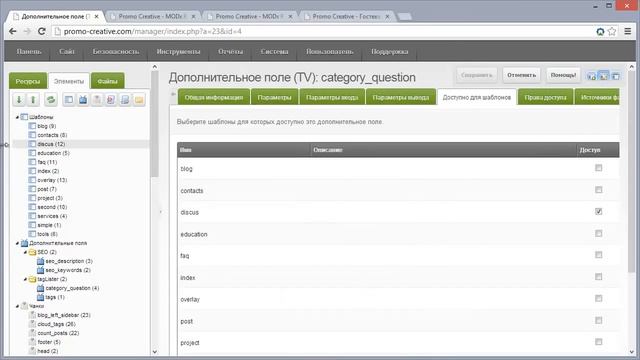
Task: Tick the index access checkbox
Action: pos(598,277)
